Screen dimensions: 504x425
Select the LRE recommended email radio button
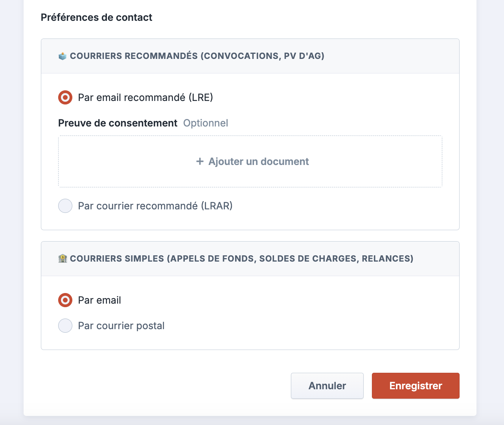(x=65, y=97)
